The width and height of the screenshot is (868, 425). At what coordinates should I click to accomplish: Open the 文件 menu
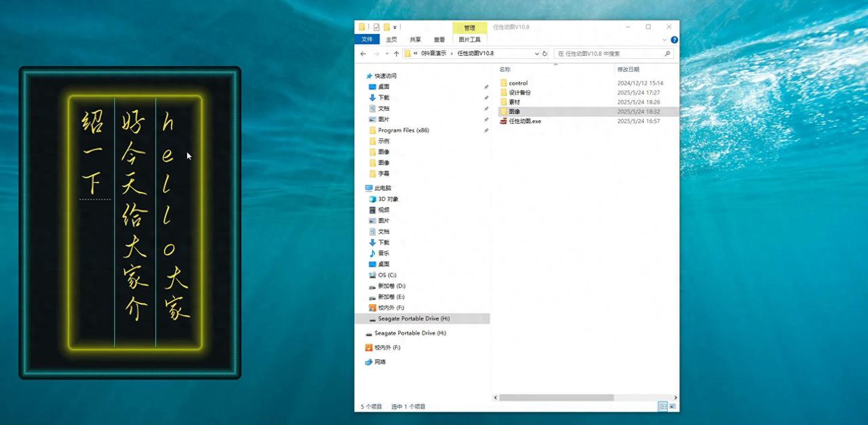367,40
